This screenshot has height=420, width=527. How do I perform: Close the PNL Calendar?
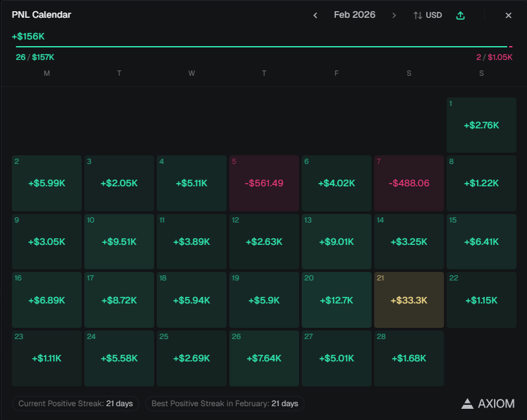pyautogui.click(x=509, y=15)
